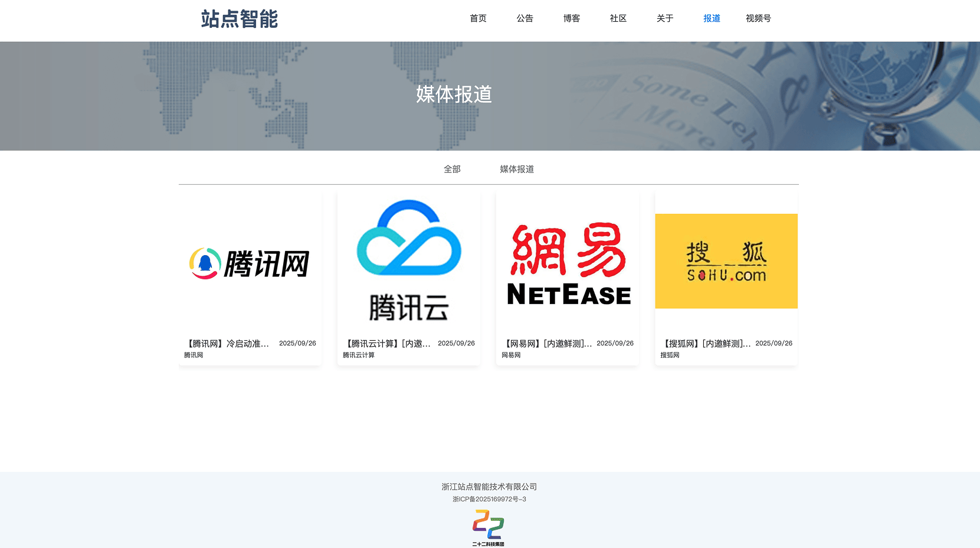The width and height of the screenshot is (980, 548).
Task: Visit the 社区 section
Action: (x=618, y=18)
